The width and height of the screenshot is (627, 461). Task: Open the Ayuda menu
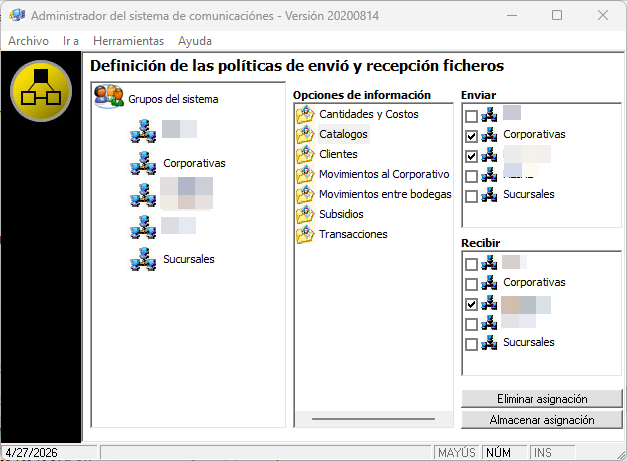pyautogui.click(x=194, y=41)
